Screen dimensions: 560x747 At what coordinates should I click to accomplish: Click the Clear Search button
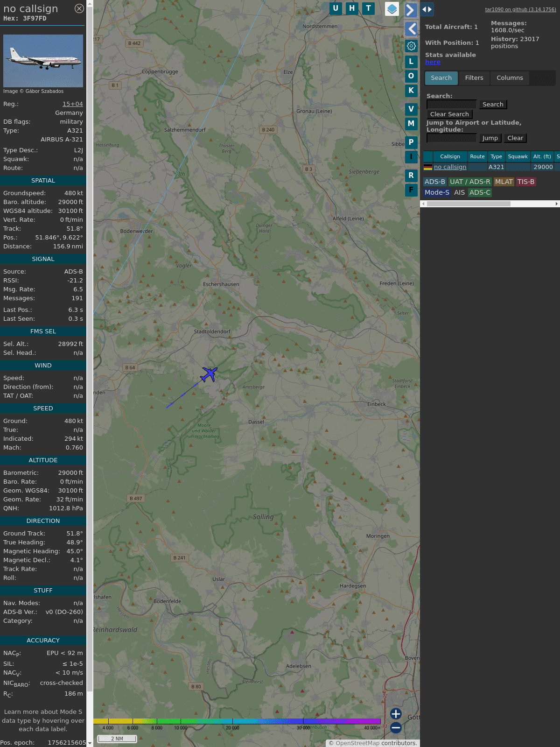[449, 114]
